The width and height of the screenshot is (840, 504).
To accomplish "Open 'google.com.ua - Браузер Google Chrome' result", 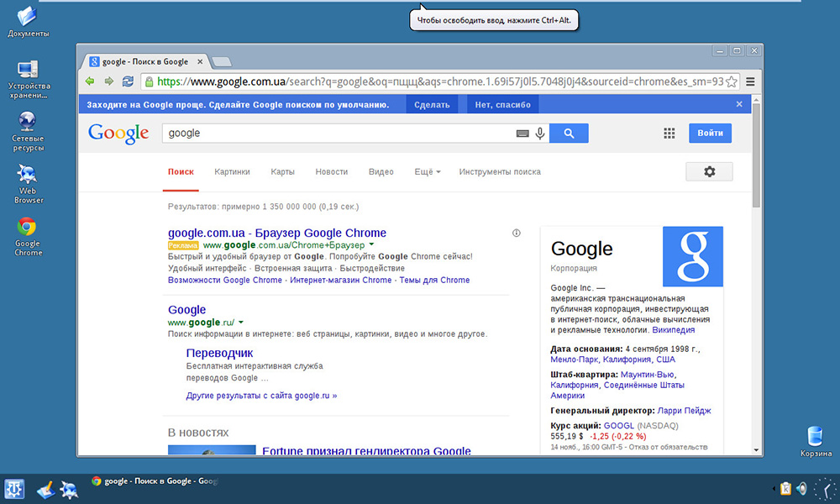I will point(277,233).
